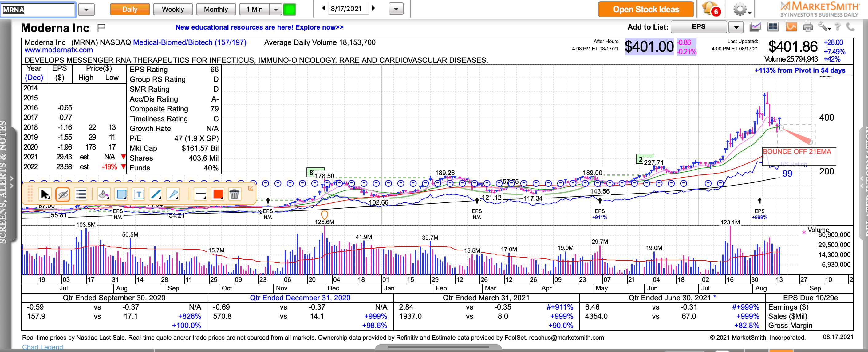The width and height of the screenshot is (868, 352).
Task: Click the (Dec) fiscal year label
Action: (34, 78)
